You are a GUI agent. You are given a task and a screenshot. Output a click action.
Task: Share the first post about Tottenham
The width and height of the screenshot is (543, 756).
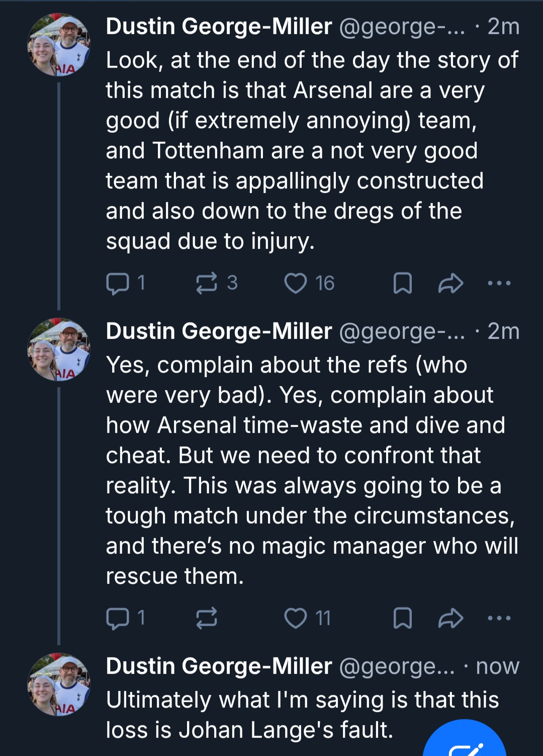tap(450, 283)
